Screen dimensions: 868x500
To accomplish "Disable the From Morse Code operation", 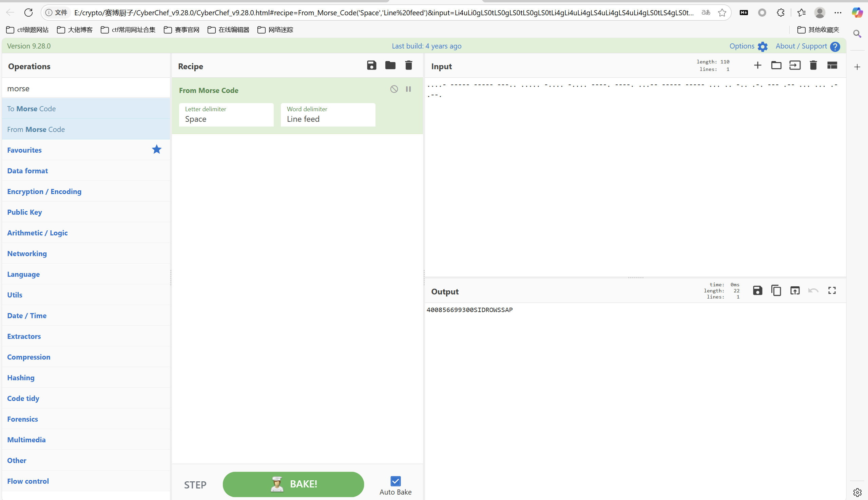I will (x=394, y=89).
